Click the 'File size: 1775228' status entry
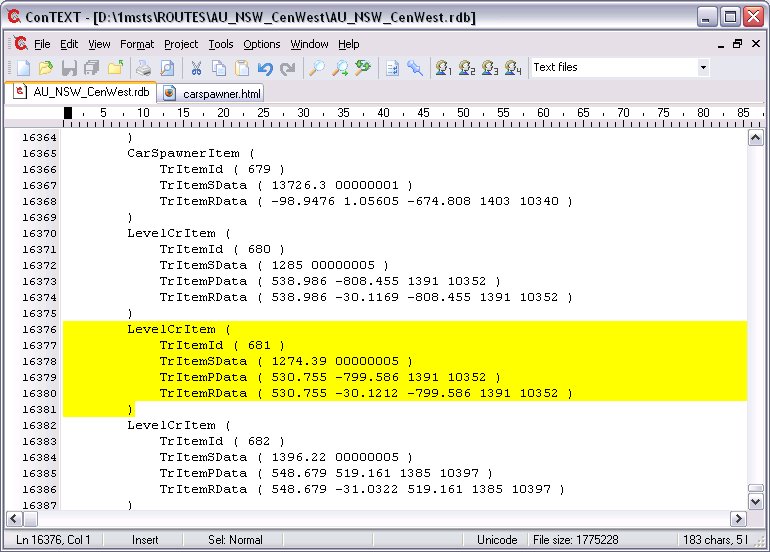770x552 pixels. tap(576, 540)
